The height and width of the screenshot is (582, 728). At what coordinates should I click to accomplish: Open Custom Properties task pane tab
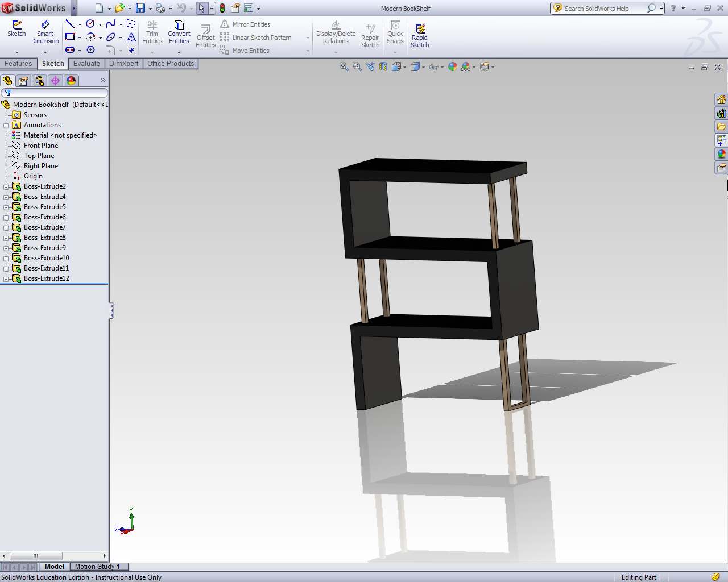[x=721, y=168]
